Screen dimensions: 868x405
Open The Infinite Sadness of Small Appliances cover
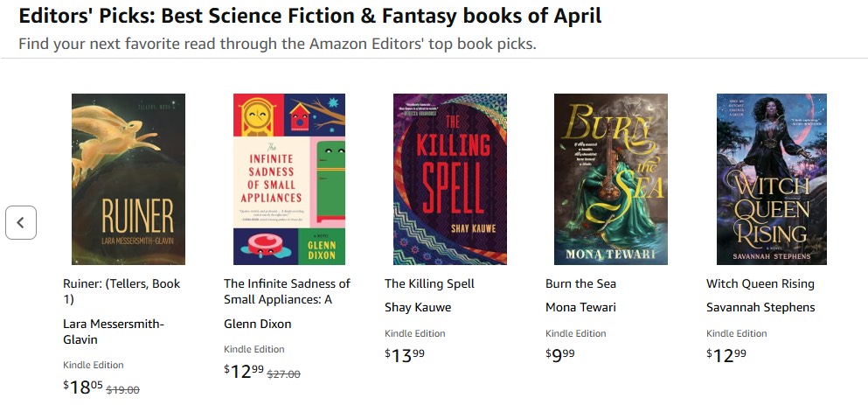[289, 178]
